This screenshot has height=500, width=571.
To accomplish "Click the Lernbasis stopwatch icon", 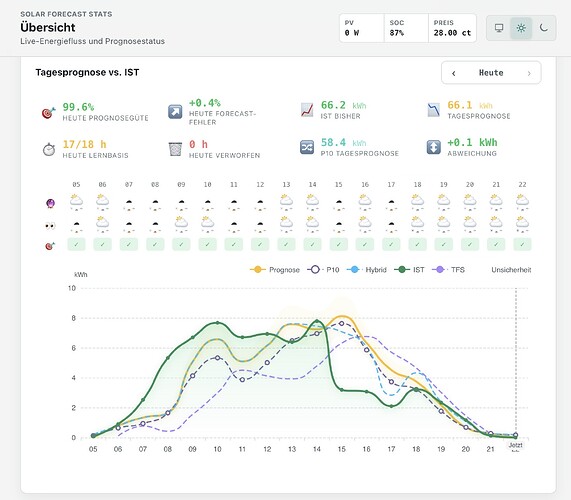I will [48, 149].
